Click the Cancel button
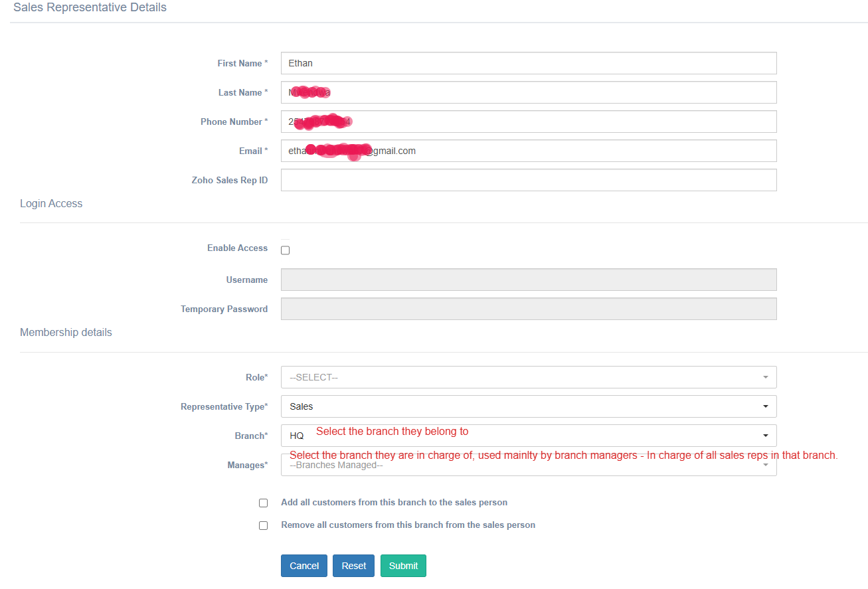The width and height of the screenshot is (868, 589). [304, 566]
